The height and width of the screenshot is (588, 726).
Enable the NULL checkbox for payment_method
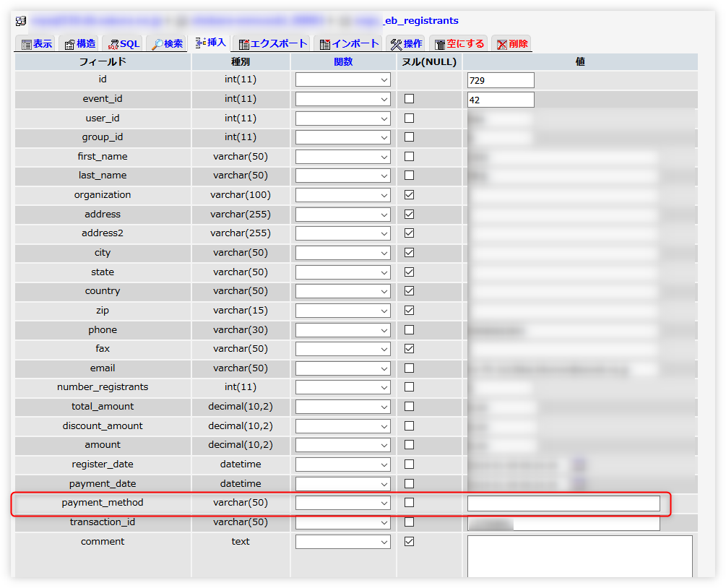(x=409, y=503)
